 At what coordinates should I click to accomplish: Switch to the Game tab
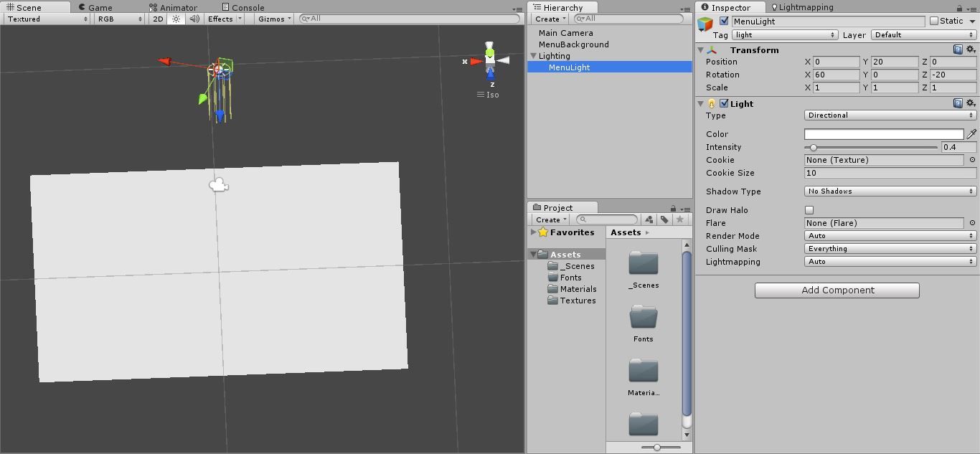pyautogui.click(x=94, y=7)
